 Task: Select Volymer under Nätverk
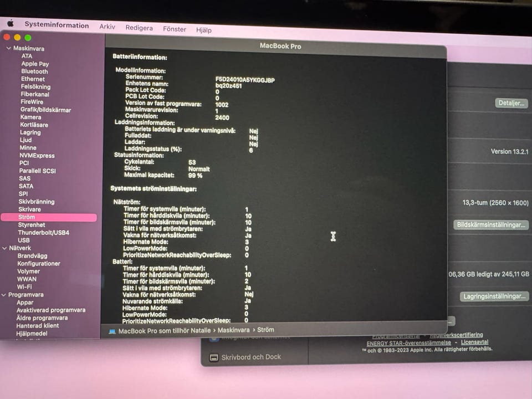point(28,271)
